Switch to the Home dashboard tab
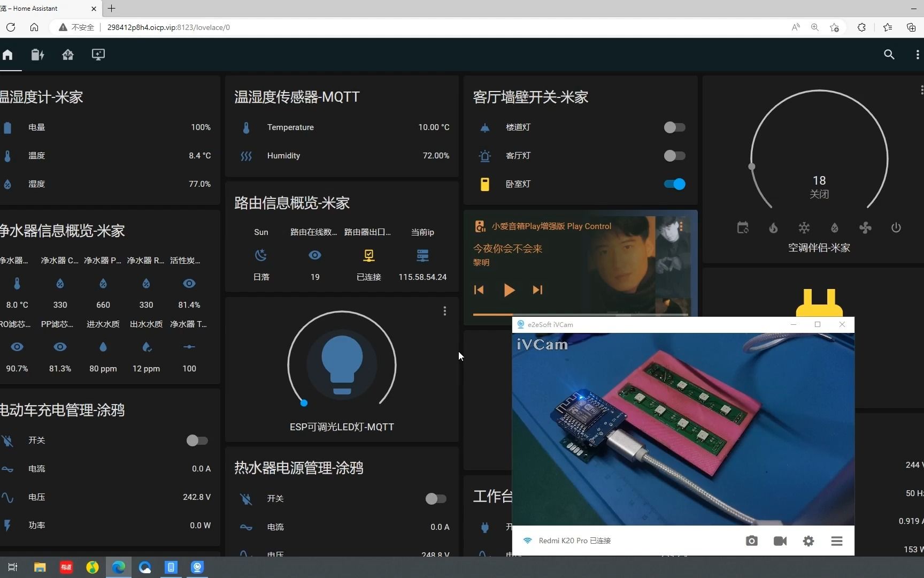The width and height of the screenshot is (924, 578). (8, 55)
